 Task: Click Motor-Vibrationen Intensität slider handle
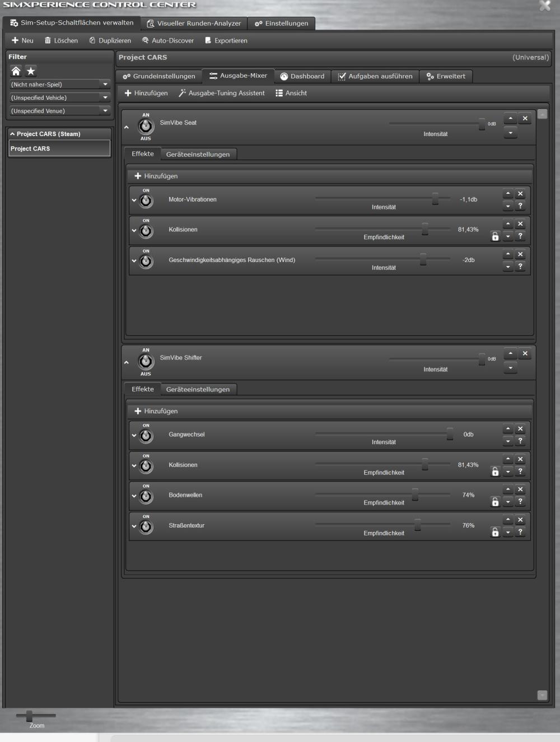coord(435,198)
